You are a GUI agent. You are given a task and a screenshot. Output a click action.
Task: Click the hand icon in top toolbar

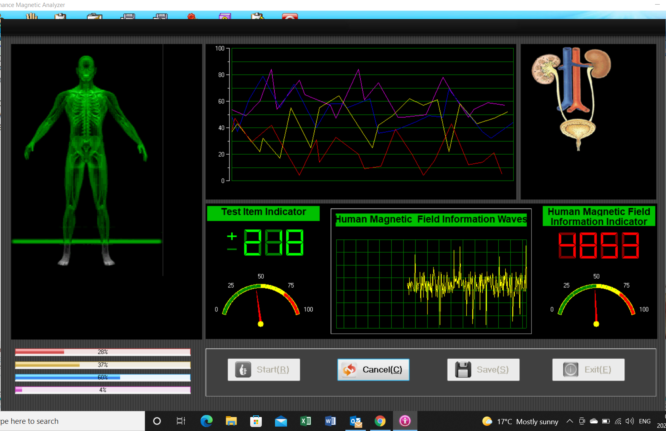[31, 17]
